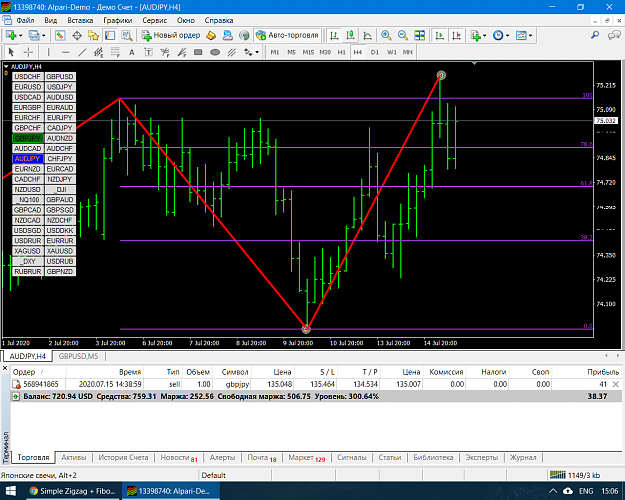Open the periods clock icon
Viewport: 625px width, 500px height.
(x=498, y=35)
